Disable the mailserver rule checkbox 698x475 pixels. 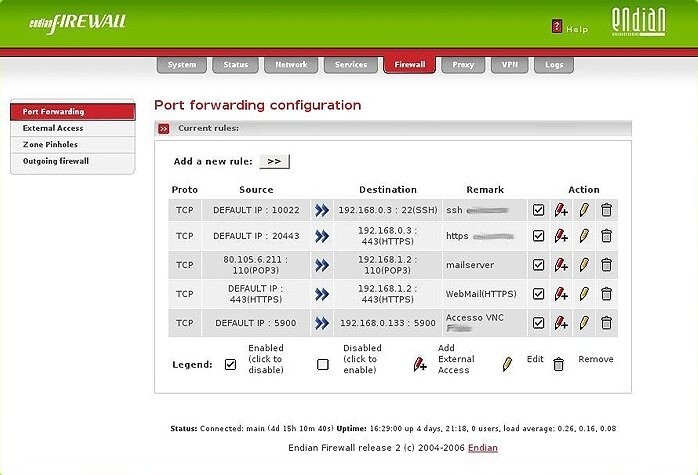coord(539,265)
